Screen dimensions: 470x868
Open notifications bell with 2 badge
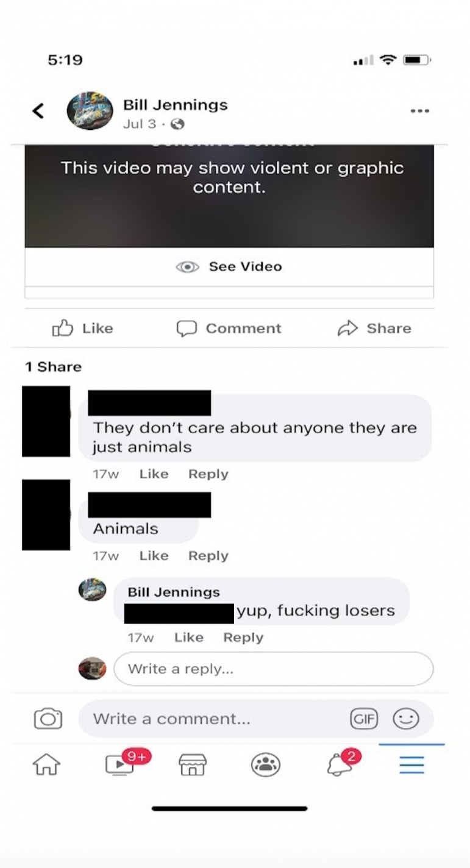[x=341, y=763]
